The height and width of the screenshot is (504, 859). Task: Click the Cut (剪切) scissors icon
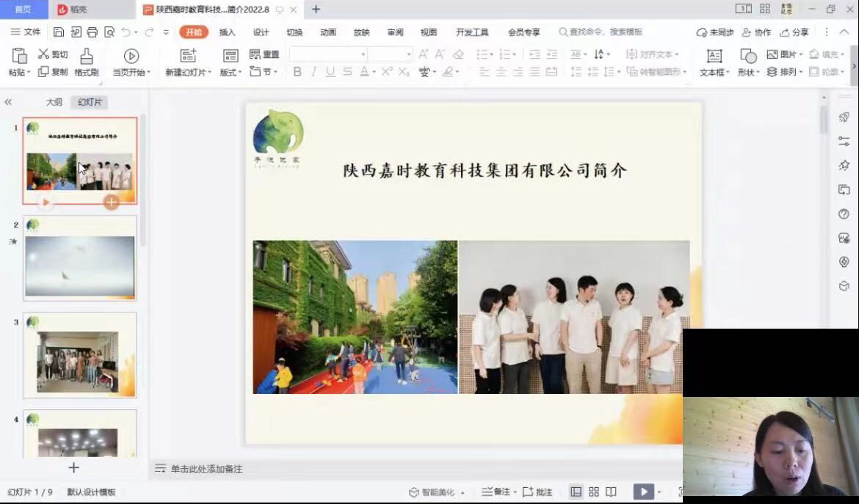(43, 54)
